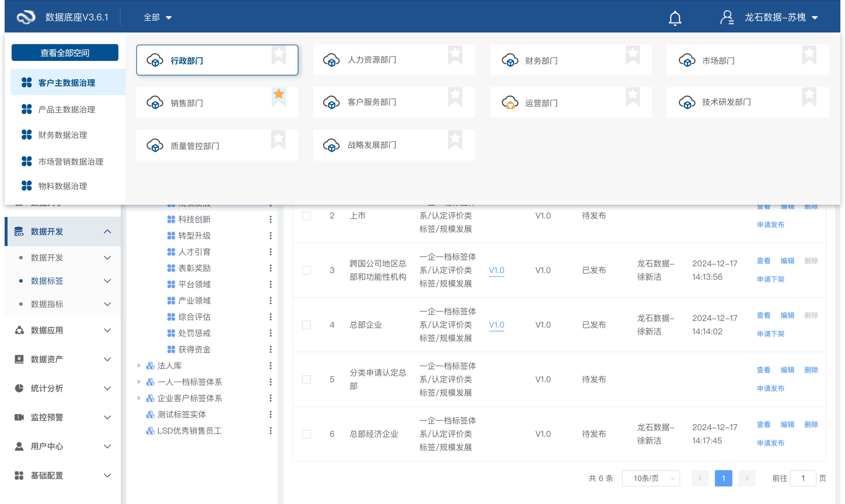Select 产品主数据治理 in the space list
The width and height of the screenshot is (845, 504).
coord(67,109)
